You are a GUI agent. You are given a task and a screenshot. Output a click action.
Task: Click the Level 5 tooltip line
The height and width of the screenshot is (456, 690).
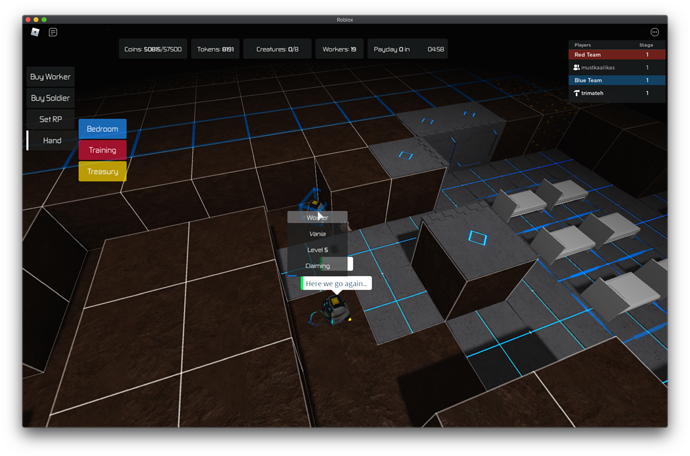click(317, 250)
